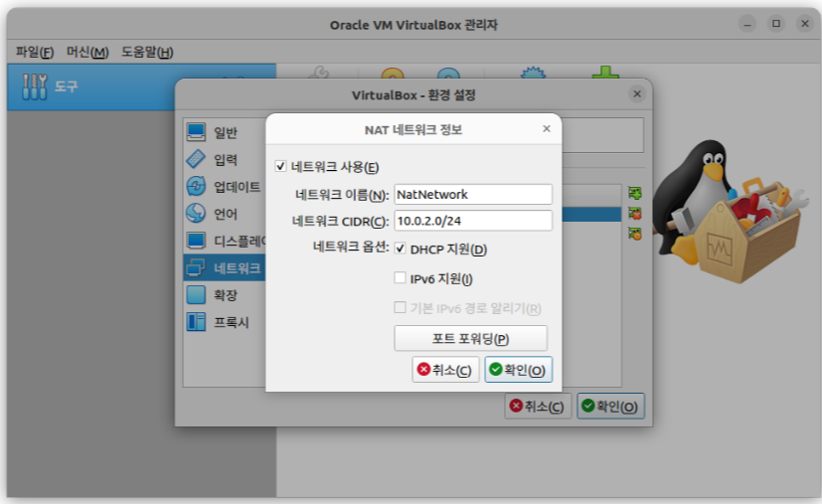Click the 확장 square icon
Screen dimensions: 822x504
pos(196,294)
